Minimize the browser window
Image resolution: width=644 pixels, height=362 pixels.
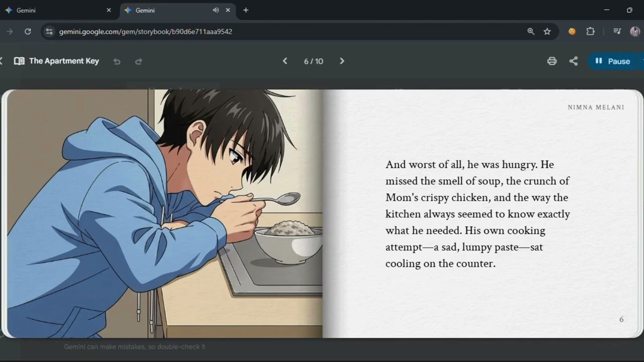pos(606,10)
